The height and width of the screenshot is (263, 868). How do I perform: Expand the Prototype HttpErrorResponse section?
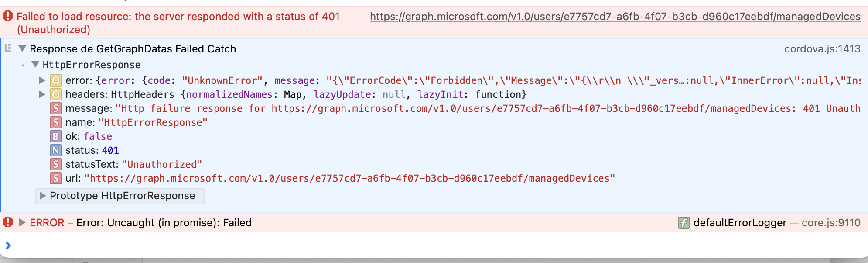42,196
